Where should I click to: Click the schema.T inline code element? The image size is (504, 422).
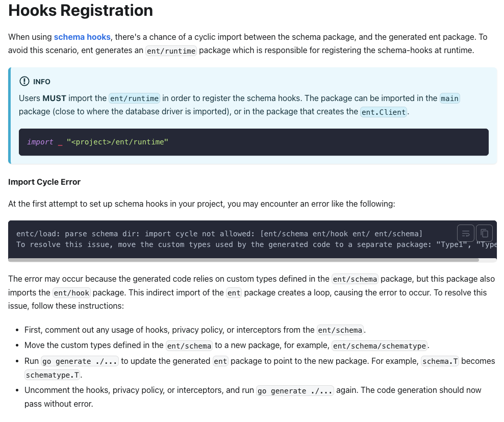click(x=440, y=361)
